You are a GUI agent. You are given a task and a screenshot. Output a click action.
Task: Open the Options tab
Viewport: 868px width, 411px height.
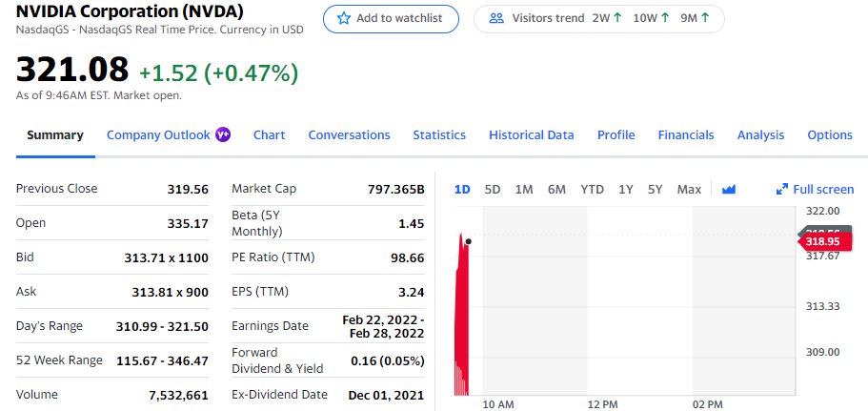click(829, 135)
